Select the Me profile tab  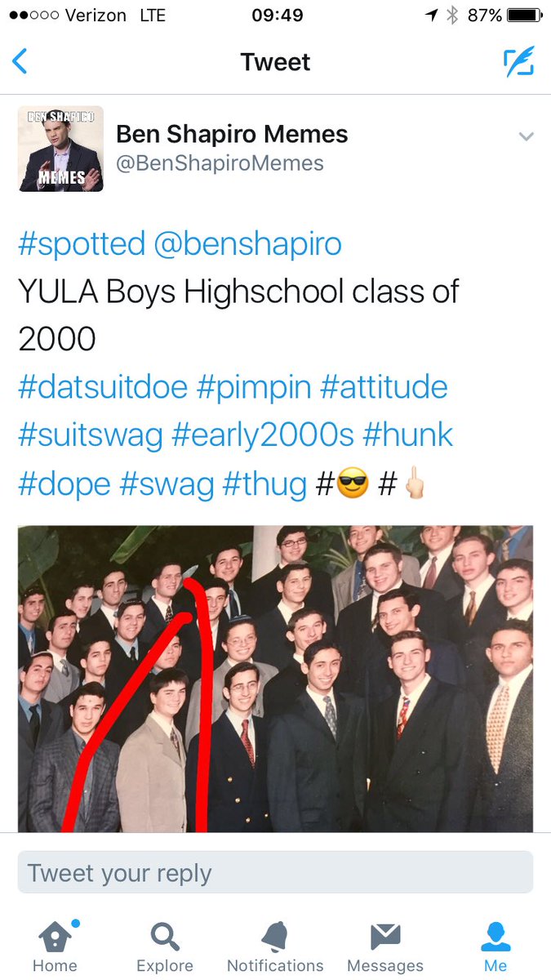(x=495, y=947)
